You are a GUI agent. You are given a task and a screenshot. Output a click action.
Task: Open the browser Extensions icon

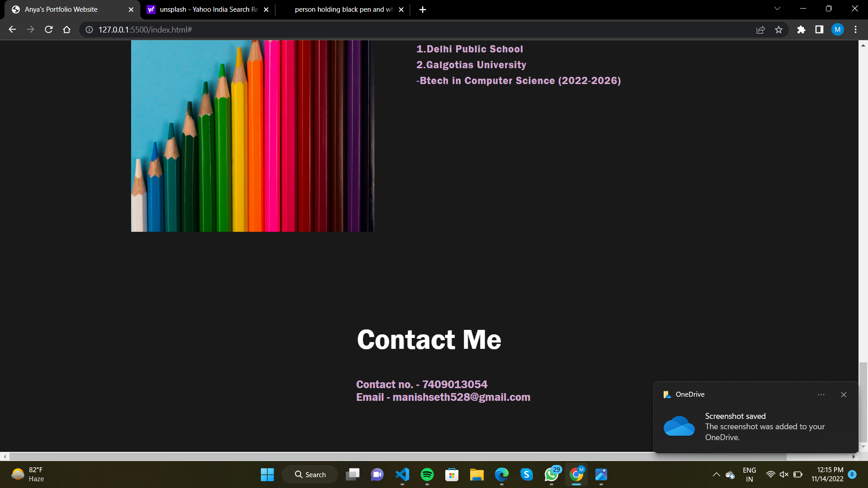802,29
